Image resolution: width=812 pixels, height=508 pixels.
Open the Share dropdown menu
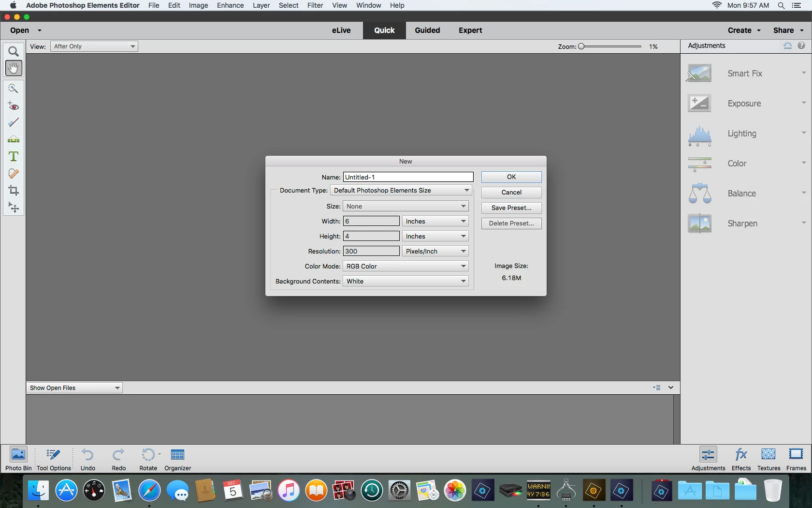coord(788,30)
